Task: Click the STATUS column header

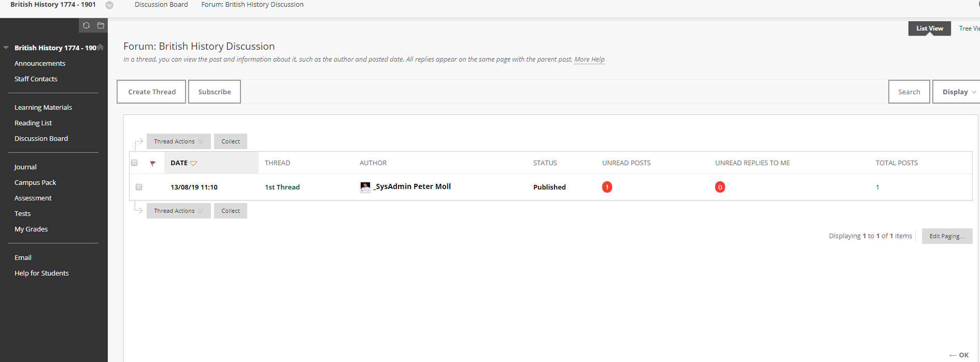Action: point(545,163)
